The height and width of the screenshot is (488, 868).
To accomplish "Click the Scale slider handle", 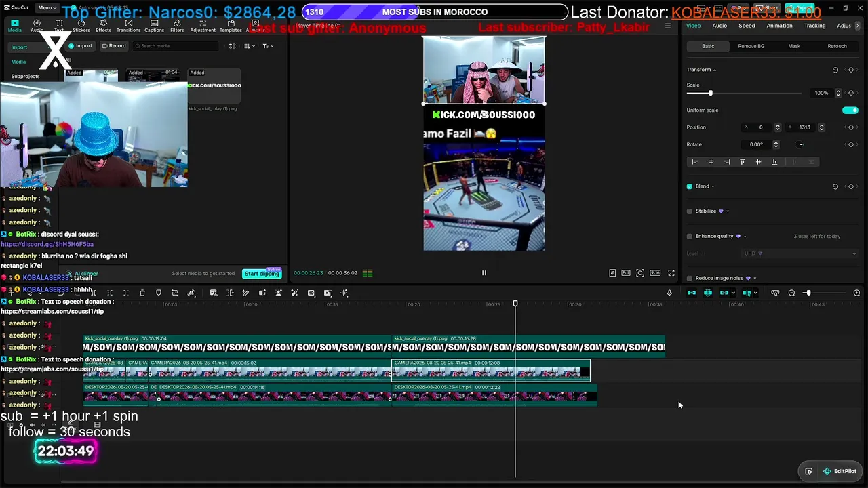I will tap(710, 93).
